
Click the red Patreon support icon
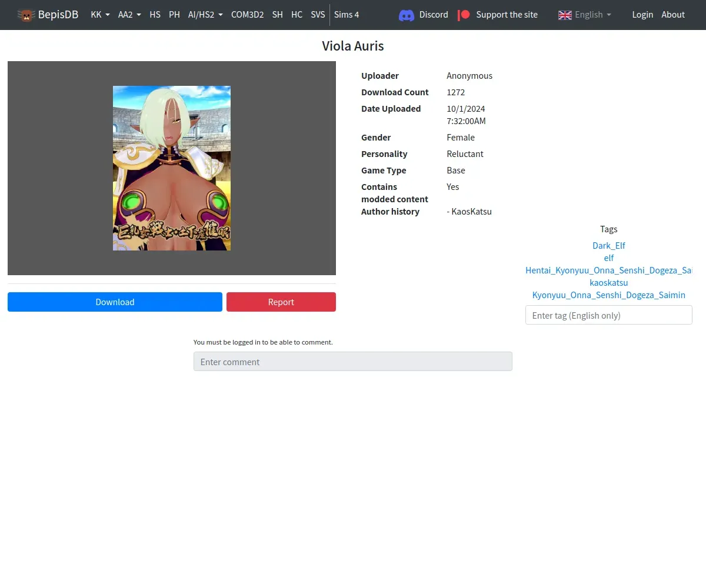[x=464, y=15]
